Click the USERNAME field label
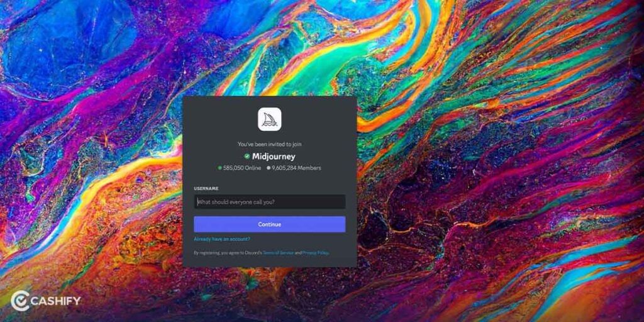Screen dimensions: 644x322 pyautogui.click(x=206, y=189)
